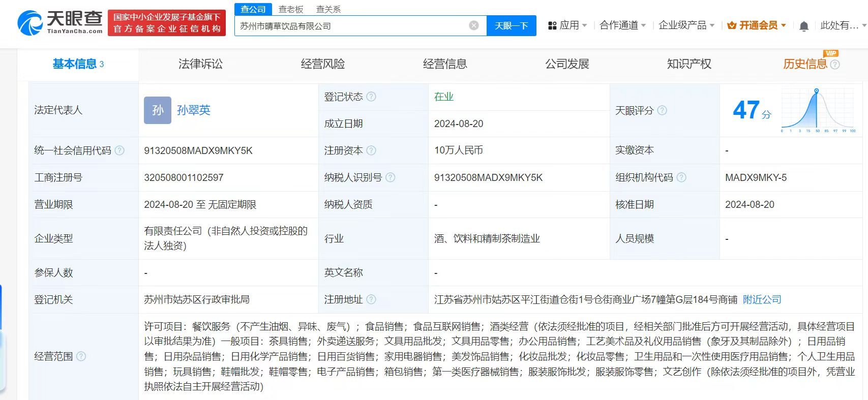
Task: Click the 2024-08-20 至 无固定期限 value
Action: tap(200, 204)
